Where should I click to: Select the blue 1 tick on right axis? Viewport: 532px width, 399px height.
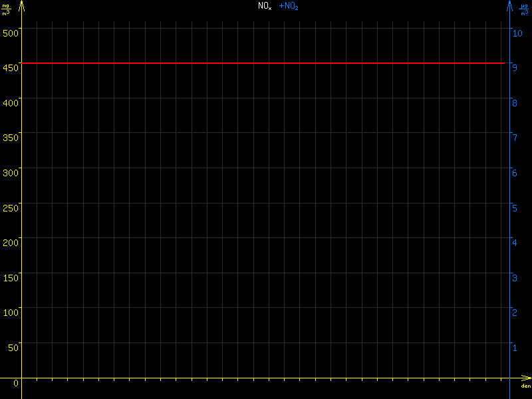[x=514, y=348]
